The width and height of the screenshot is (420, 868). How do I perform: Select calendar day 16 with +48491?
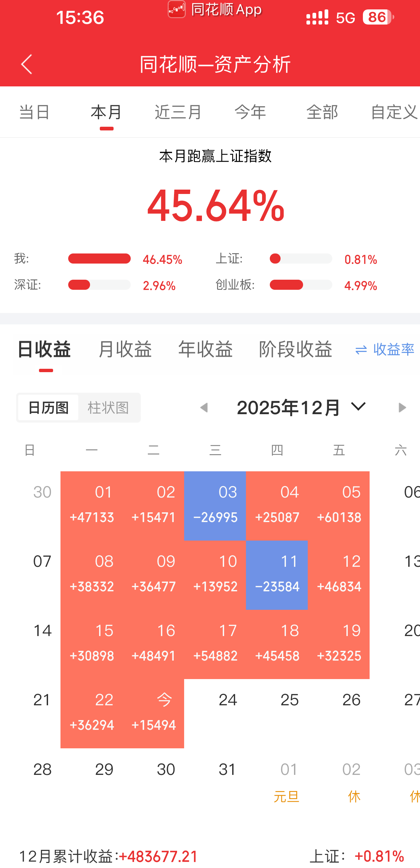[x=154, y=644]
